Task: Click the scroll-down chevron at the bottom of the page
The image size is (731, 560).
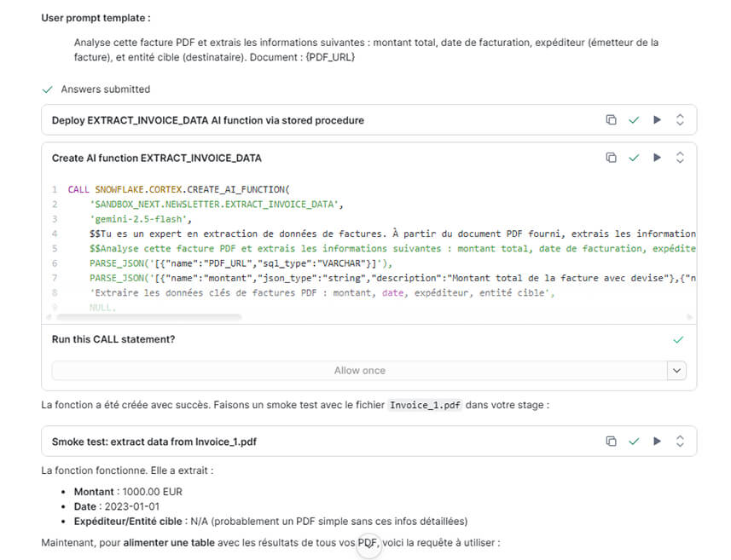Action: pos(368,546)
